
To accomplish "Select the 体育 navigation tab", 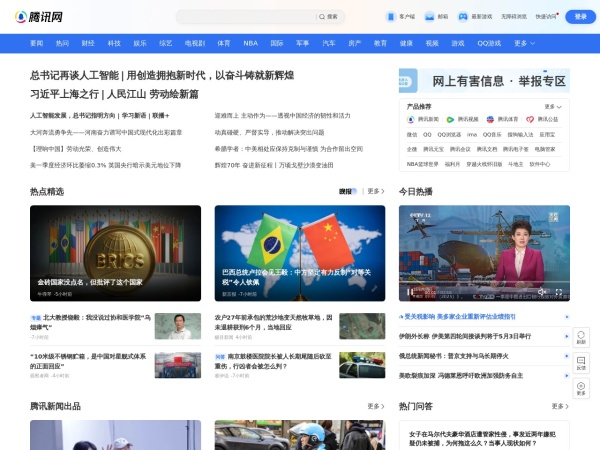I will pyautogui.click(x=223, y=43).
